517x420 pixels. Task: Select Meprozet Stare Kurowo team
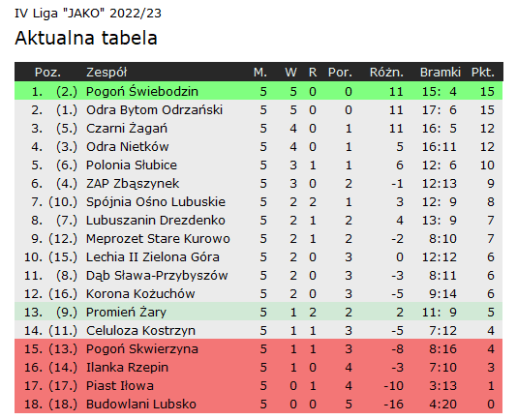coord(158,239)
